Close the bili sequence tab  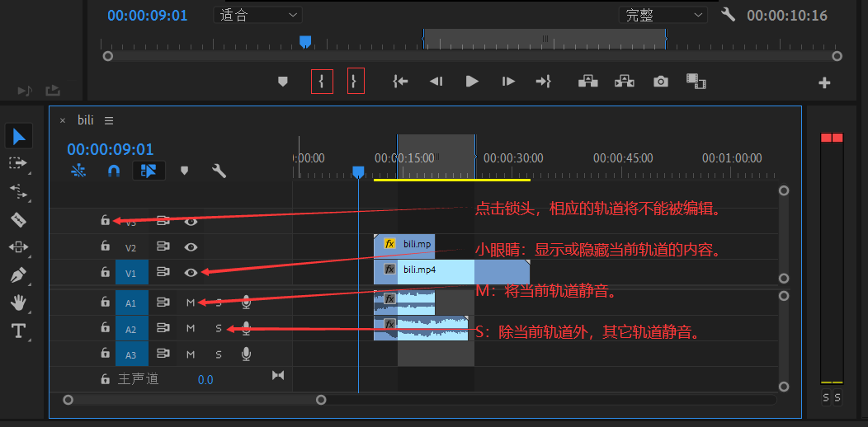click(x=63, y=120)
